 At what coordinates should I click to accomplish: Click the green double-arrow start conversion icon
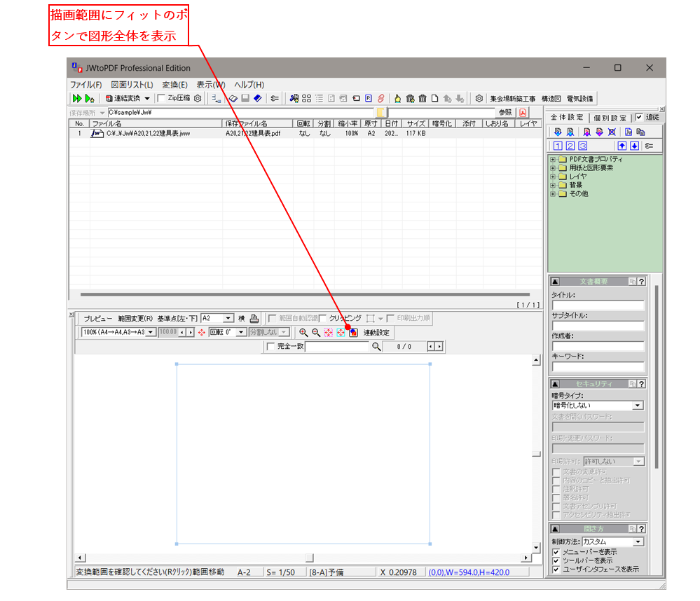(76, 99)
